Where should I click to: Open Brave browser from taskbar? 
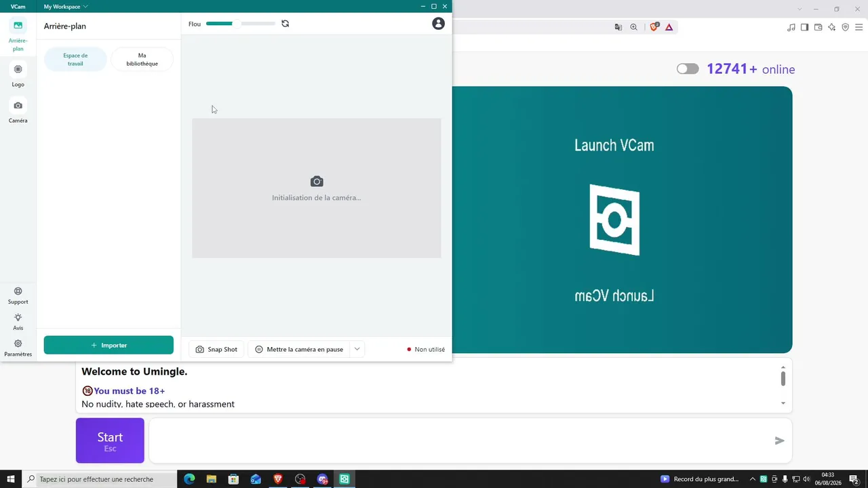(278, 479)
